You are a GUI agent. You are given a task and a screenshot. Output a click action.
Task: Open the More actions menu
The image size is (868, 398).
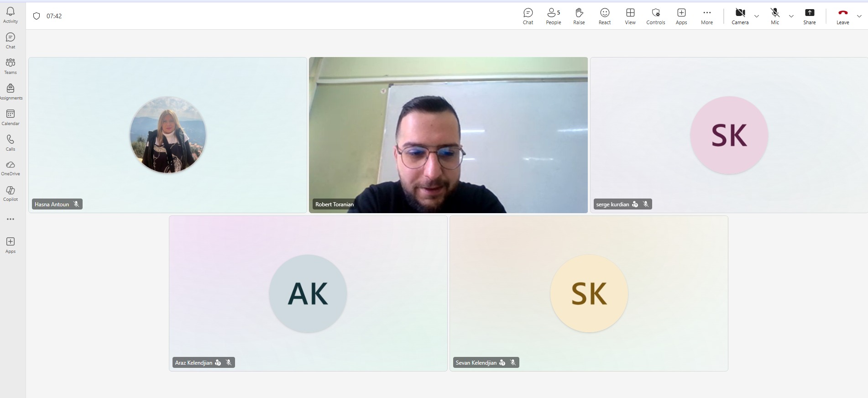(706, 16)
